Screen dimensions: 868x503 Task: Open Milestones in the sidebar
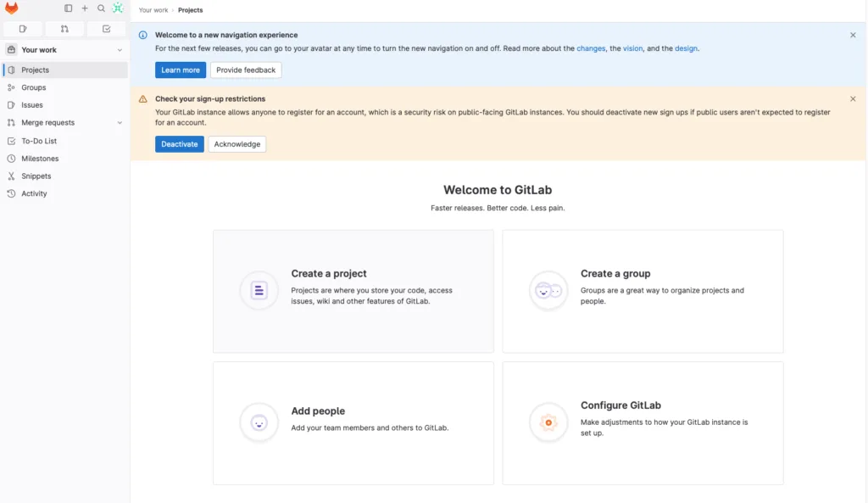click(x=40, y=159)
